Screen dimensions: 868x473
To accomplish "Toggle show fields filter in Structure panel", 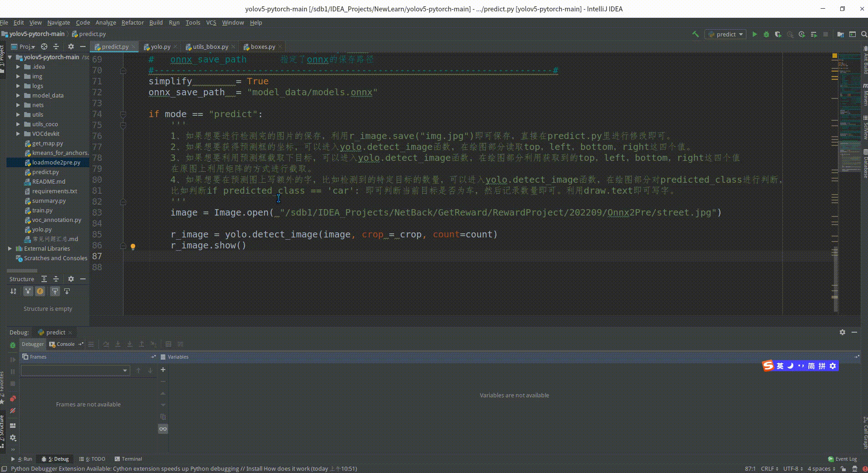I will (40, 291).
